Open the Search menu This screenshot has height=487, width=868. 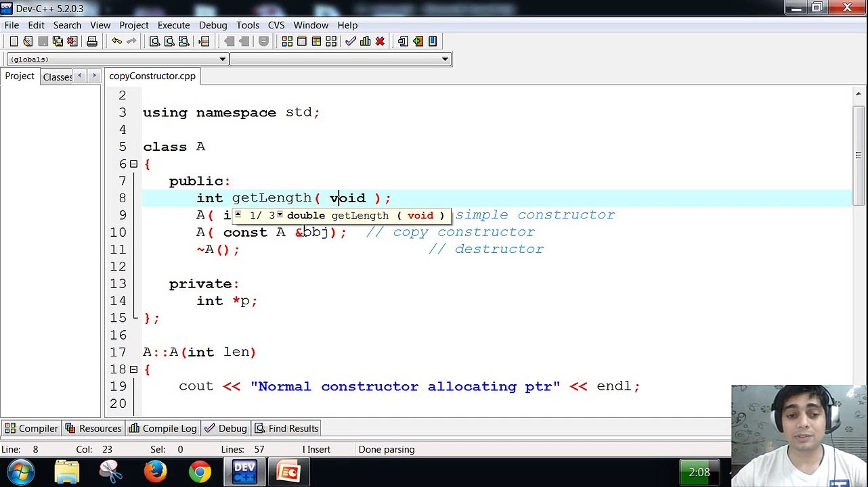tap(67, 25)
